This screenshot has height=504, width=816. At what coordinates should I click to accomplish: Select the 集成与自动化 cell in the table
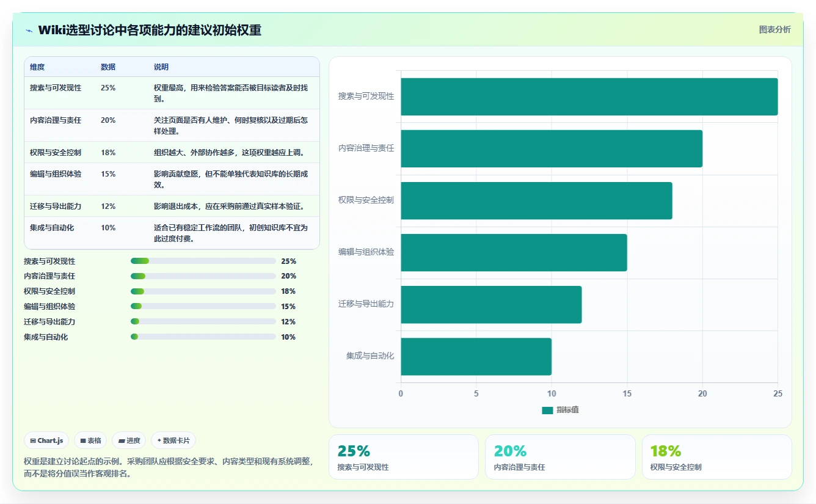click(52, 228)
